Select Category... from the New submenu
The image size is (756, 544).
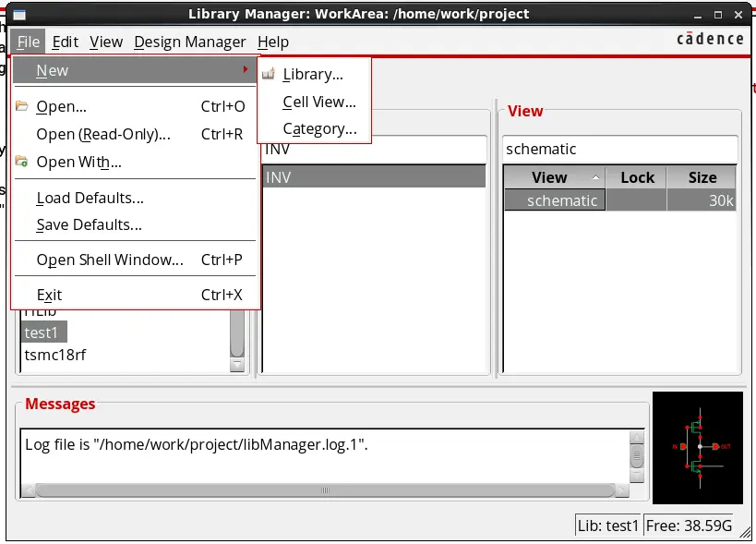(315, 128)
